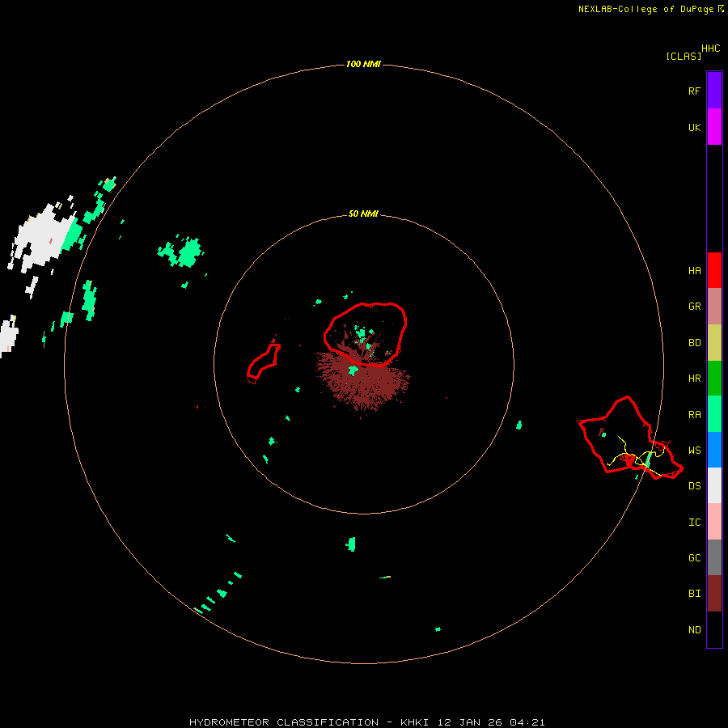This screenshot has height=728, width=728.
Task: Click the "04:21" timestamp text
Action: click(527, 722)
